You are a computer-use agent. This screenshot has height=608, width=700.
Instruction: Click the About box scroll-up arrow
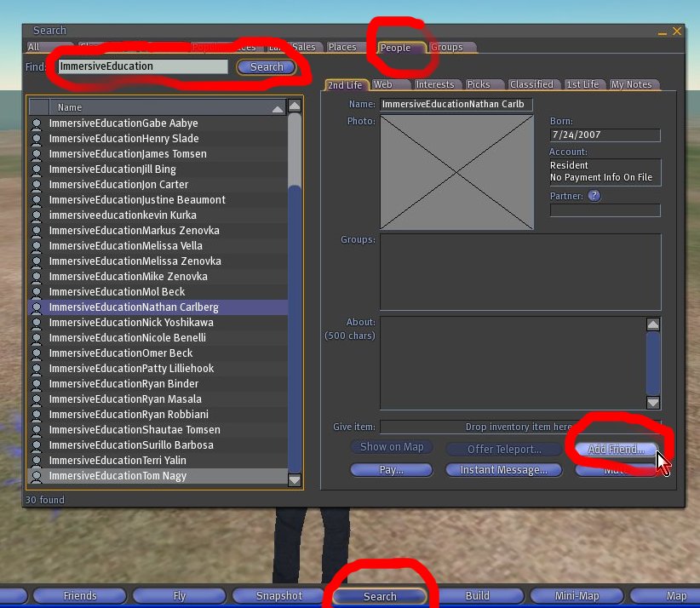coord(653,324)
